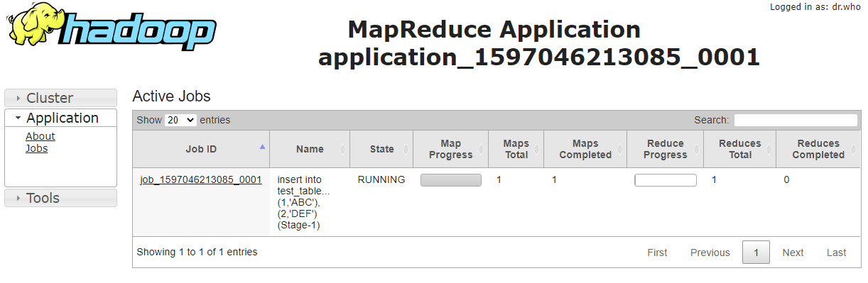
Task: Expand the Tools section
Action: (60, 198)
